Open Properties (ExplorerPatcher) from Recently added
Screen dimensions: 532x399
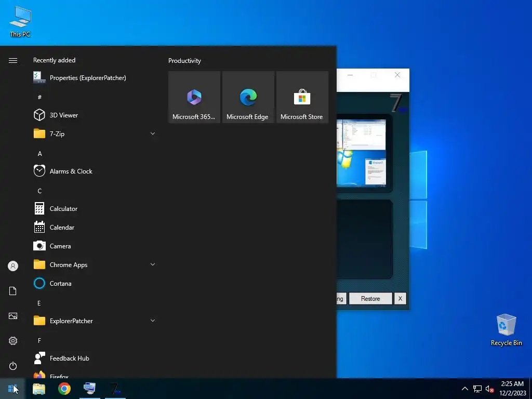95,78
